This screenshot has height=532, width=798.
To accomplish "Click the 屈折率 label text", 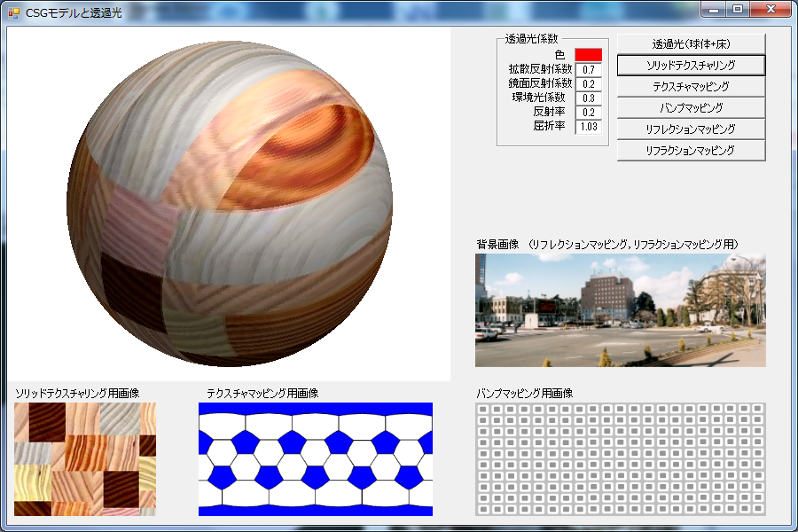I will (x=549, y=126).
